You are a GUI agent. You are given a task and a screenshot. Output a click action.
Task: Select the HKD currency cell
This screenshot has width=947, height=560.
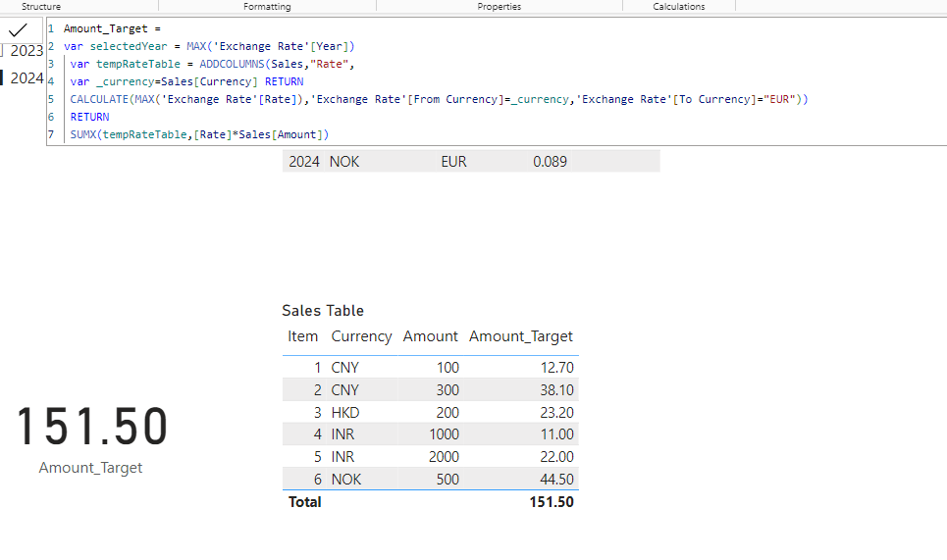point(345,413)
